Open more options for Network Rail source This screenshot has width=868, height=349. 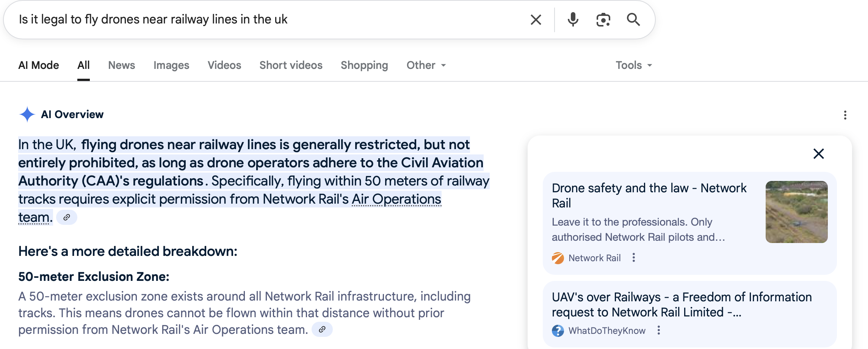[634, 258]
